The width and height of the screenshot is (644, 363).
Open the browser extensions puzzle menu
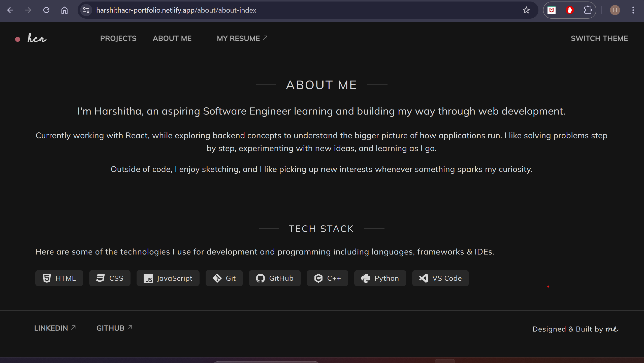[x=588, y=10]
